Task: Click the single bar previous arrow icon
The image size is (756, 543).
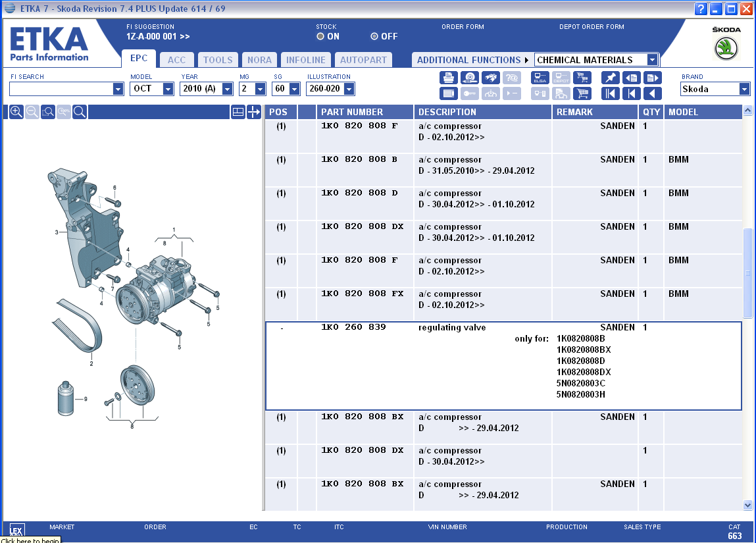Action: [632, 93]
